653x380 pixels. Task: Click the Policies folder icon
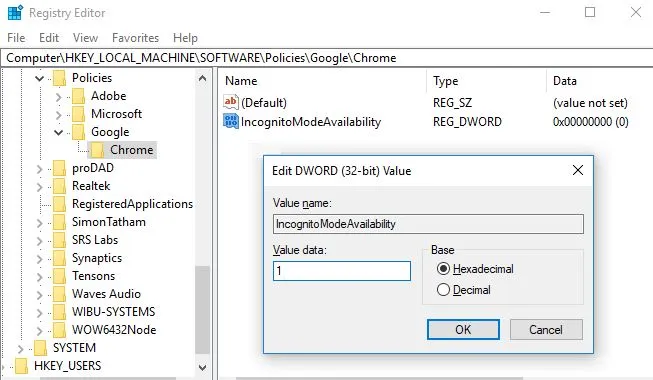coord(60,78)
